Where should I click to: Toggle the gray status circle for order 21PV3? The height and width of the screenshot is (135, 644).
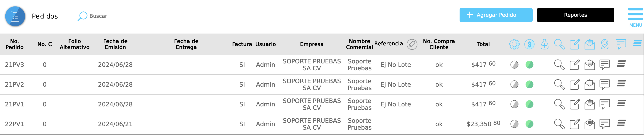point(514,65)
